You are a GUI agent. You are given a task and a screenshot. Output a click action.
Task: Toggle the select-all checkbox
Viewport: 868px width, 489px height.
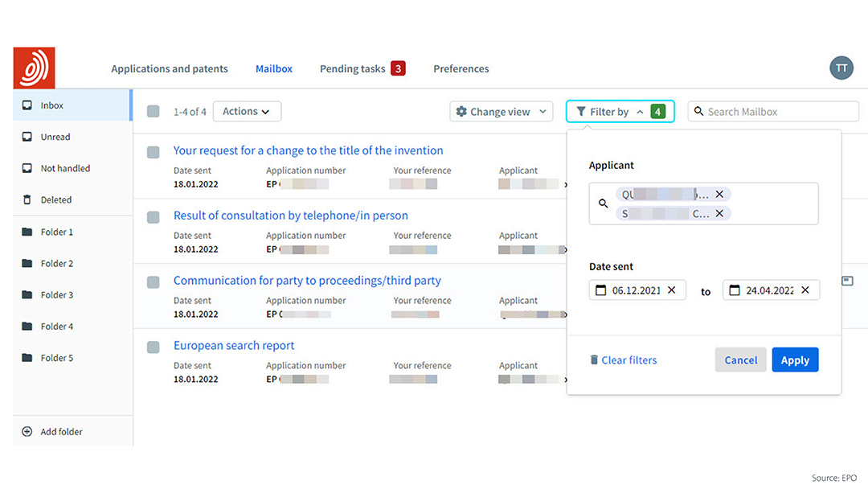(154, 112)
